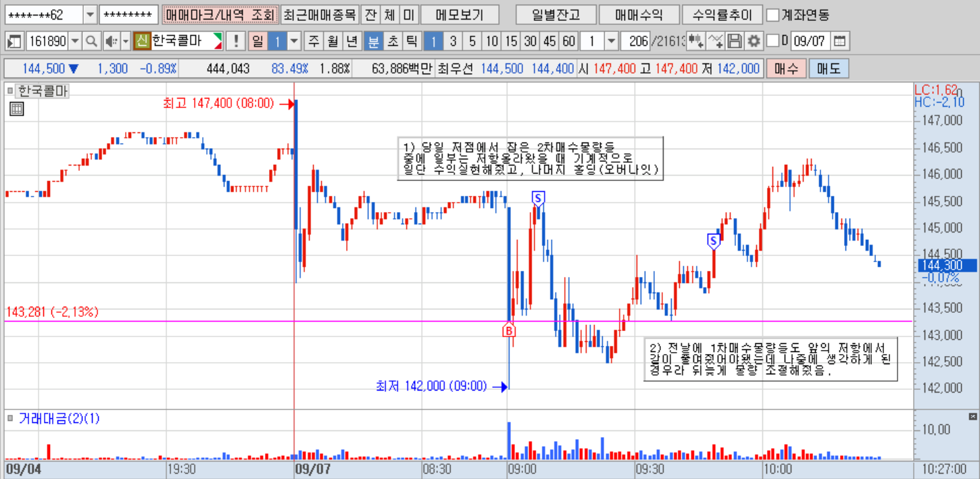The height and width of the screenshot is (479, 980).
Task: Click account password field
Action: (x=128, y=14)
